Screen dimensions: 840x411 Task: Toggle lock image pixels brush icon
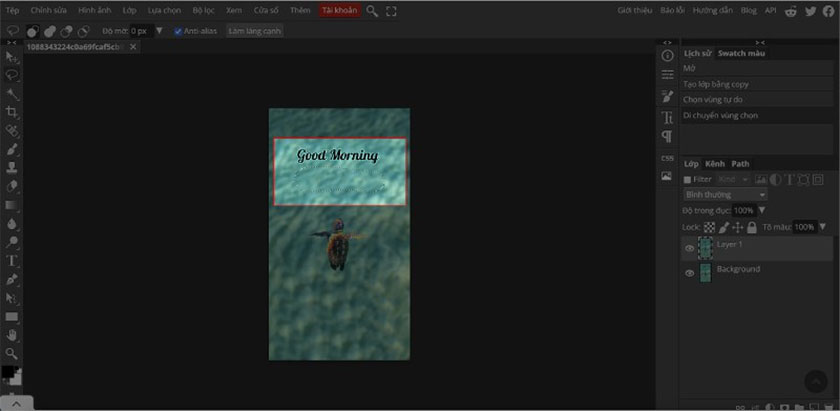coord(724,227)
